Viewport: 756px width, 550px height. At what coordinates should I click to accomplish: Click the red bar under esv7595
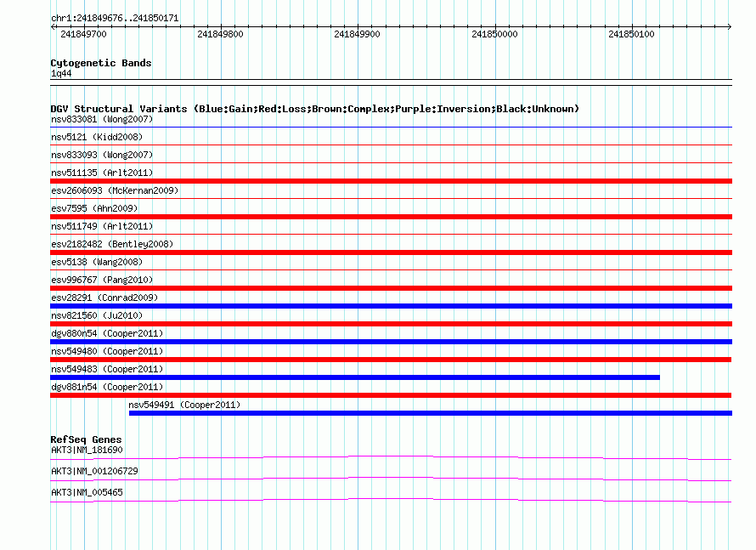coord(391,217)
